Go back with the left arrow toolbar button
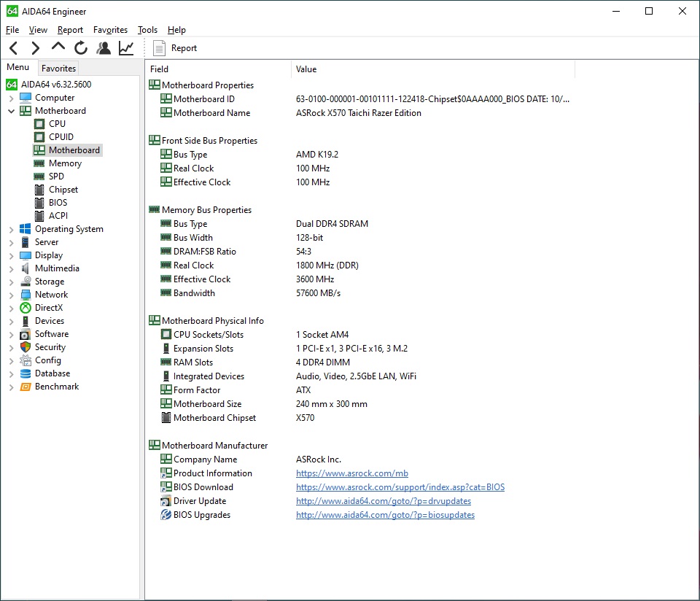 [x=14, y=48]
